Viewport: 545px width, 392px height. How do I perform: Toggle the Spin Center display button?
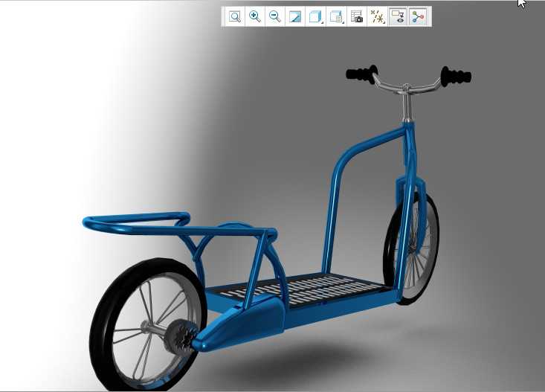click(418, 16)
